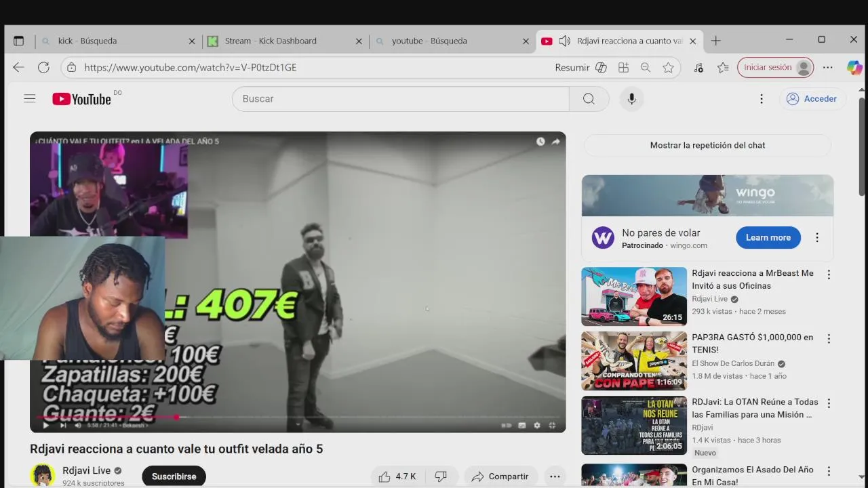Toggle subtitles in video player

[522, 426]
